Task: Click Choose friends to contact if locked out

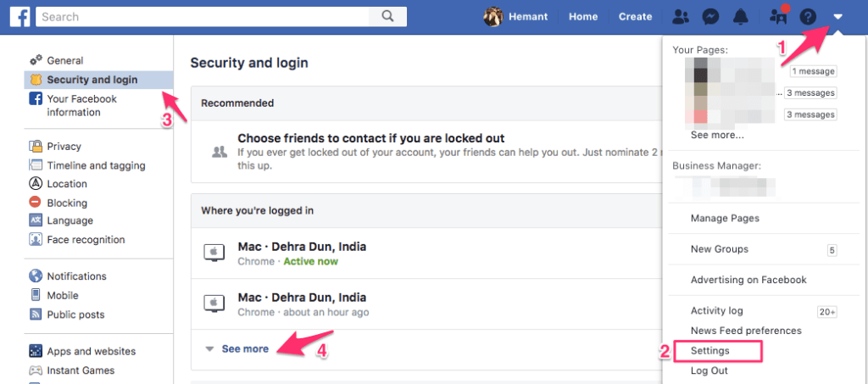Action: 371,138
